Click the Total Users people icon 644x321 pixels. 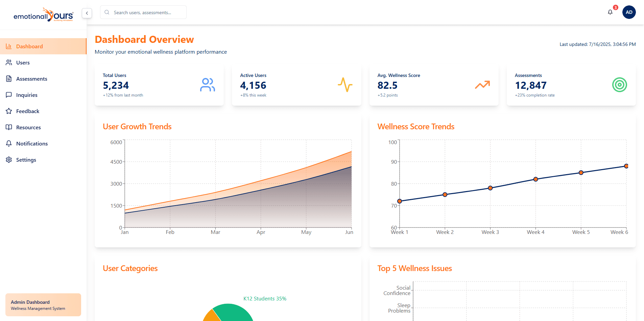pyautogui.click(x=207, y=85)
